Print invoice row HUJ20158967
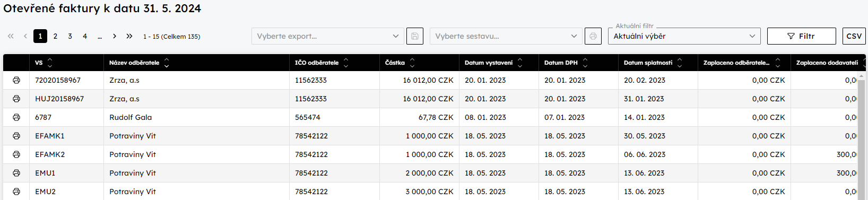Screen dimensions: 868x200 (x=16, y=99)
